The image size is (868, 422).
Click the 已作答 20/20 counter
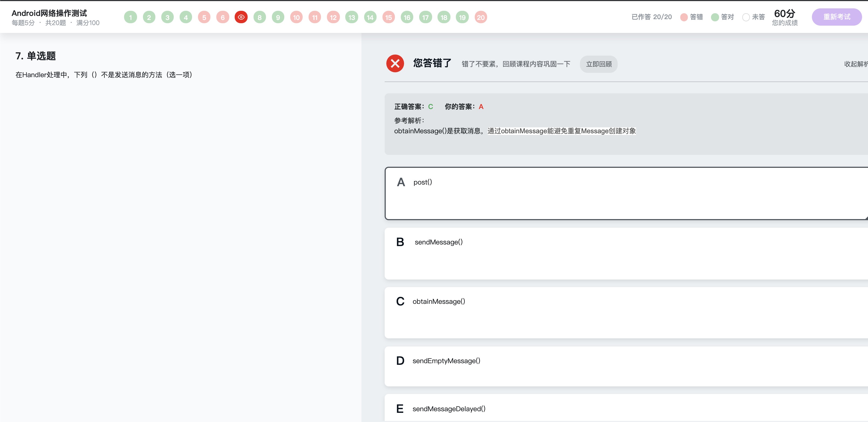[x=652, y=17]
